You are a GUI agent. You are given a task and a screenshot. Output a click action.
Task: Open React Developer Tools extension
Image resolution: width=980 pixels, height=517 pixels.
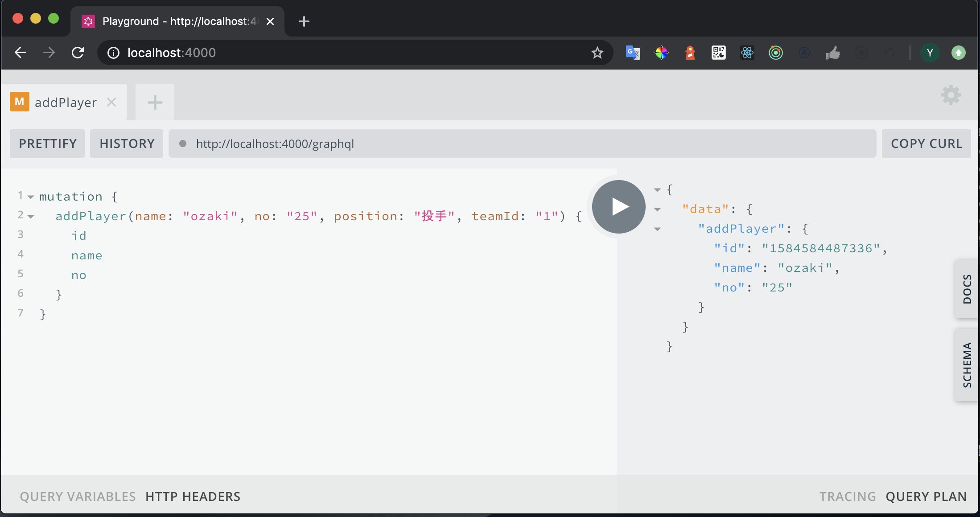[x=747, y=53]
